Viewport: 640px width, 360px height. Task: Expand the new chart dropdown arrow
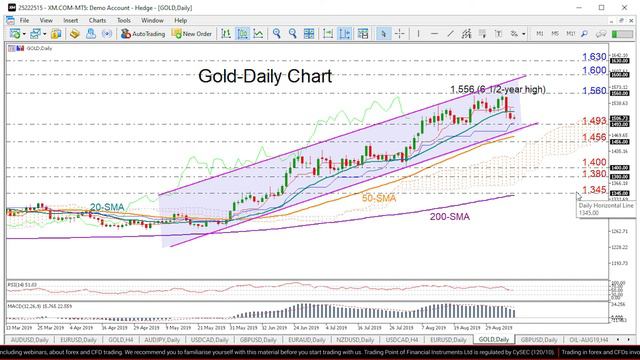pos(24,34)
